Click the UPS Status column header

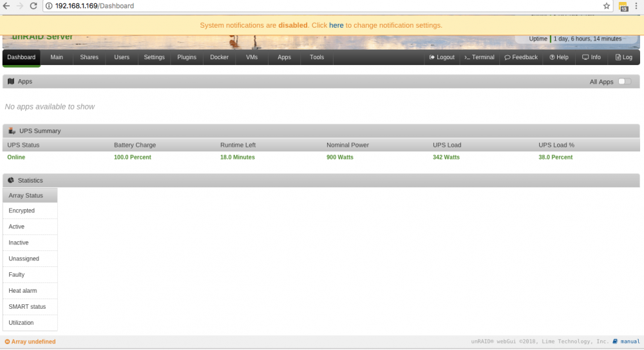(x=23, y=145)
